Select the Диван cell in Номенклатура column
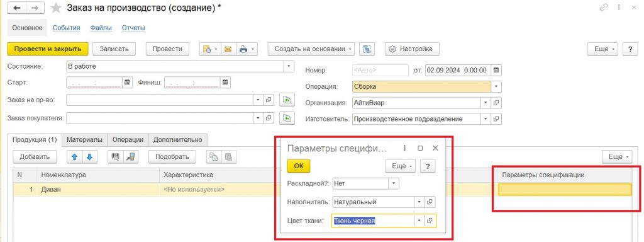Screen dimensions: 644x242 (x=98, y=190)
